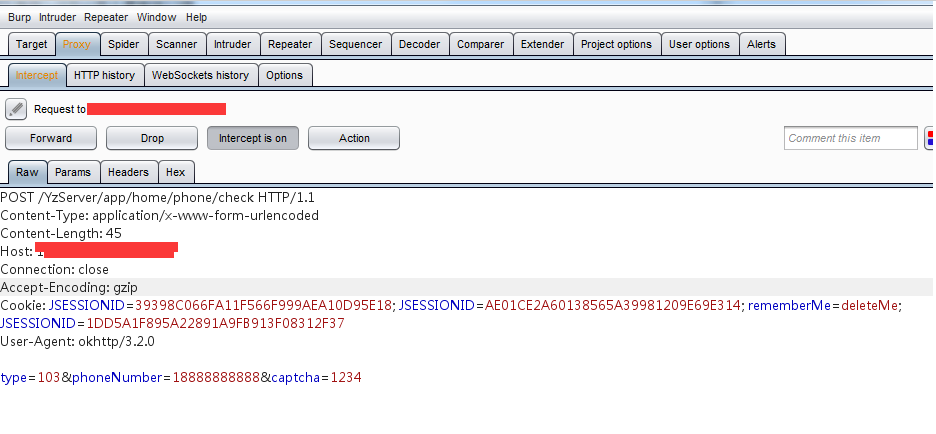Drop the intercepted request
The height and width of the screenshot is (434, 936).
[x=152, y=138]
